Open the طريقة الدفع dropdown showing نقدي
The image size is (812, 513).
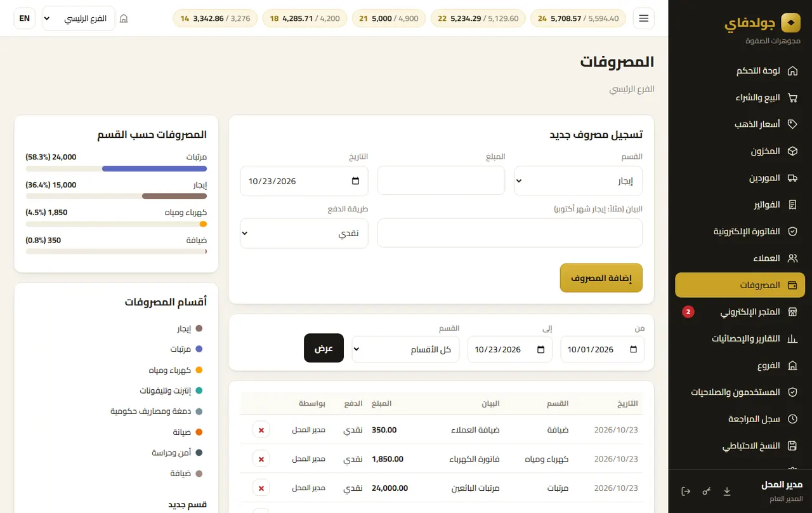(x=304, y=233)
